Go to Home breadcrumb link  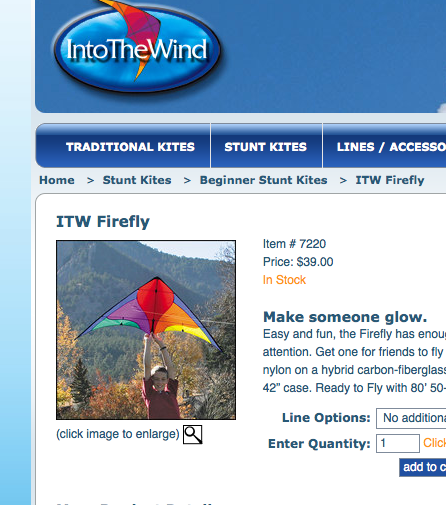pos(57,180)
